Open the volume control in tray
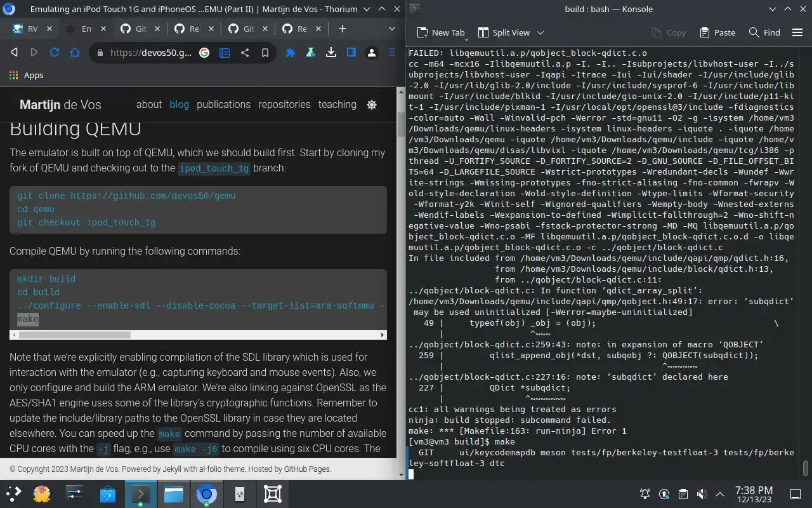Image resolution: width=812 pixels, height=508 pixels. pyautogui.click(x=701, y=493)
